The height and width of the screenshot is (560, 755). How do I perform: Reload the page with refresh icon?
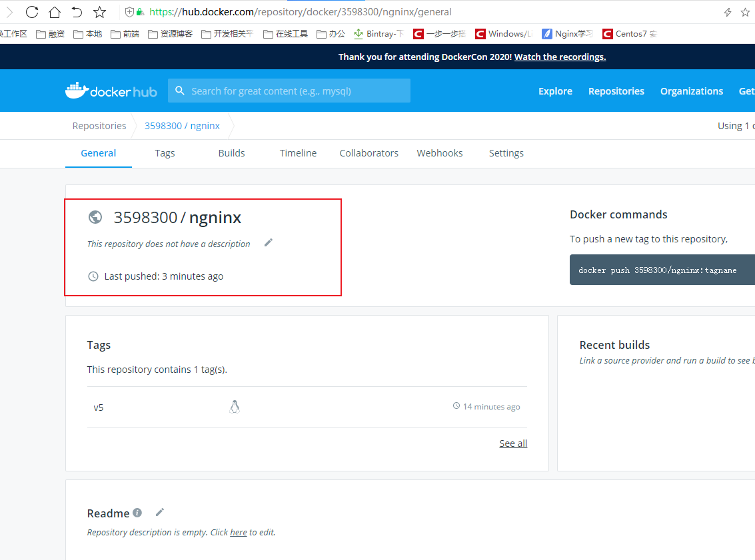pyautogui.click(x=32, y=12)
